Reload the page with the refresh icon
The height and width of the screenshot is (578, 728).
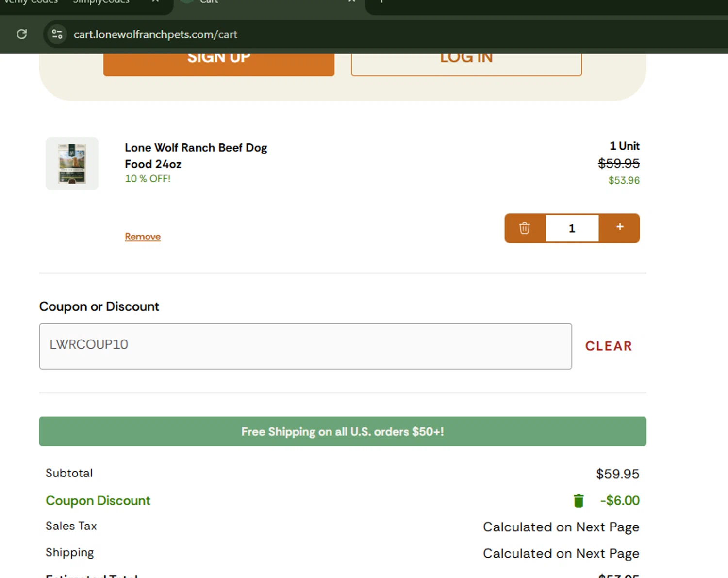(22, 34)
